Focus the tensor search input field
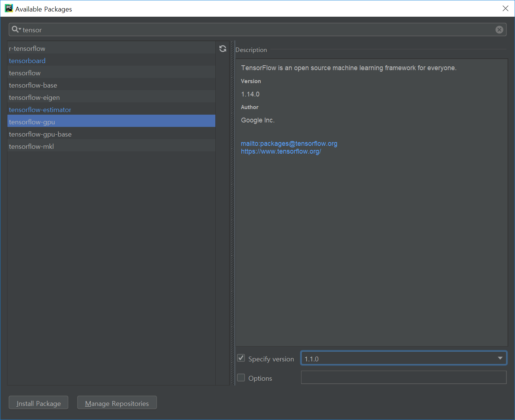Screen dimensions: 515x420 258,30
